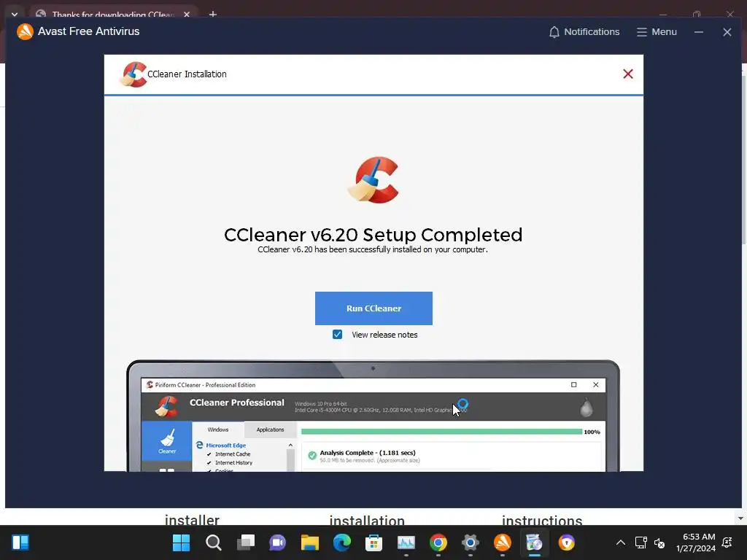The image size is (747, 560).
Task: Click the Avast Free Antivirus logo
Action: 25,31
